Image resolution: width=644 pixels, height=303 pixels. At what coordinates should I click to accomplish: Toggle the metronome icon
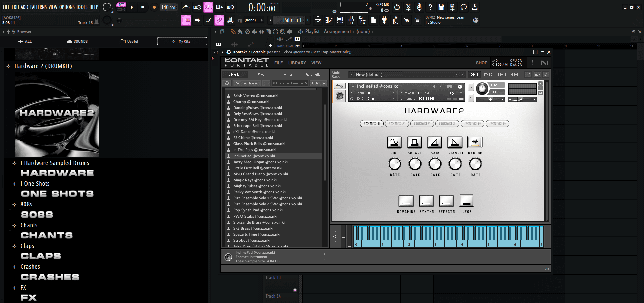[x=186, y=7]
